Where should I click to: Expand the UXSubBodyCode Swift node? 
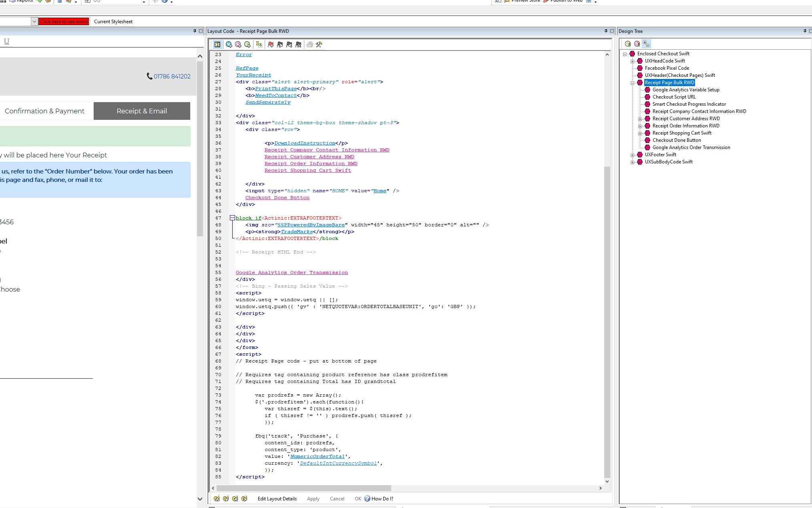pos(632,162)
